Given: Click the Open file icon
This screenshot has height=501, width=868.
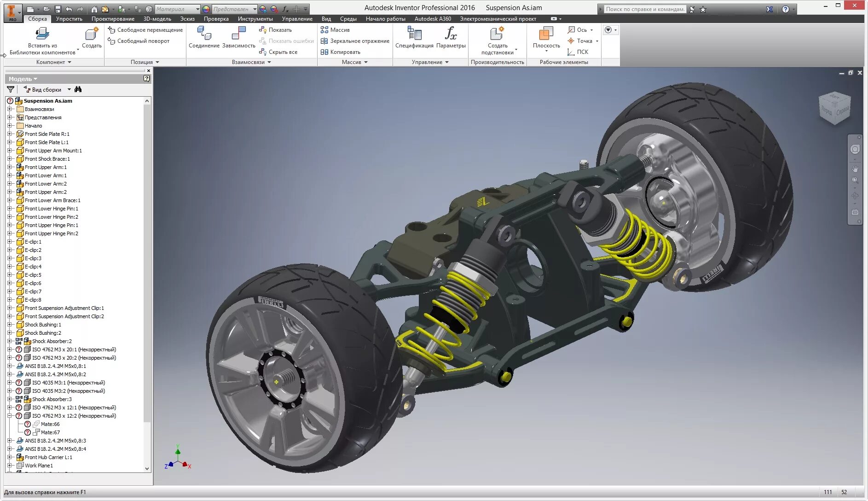Looking at the screenshot, I should tap(46, 9).
